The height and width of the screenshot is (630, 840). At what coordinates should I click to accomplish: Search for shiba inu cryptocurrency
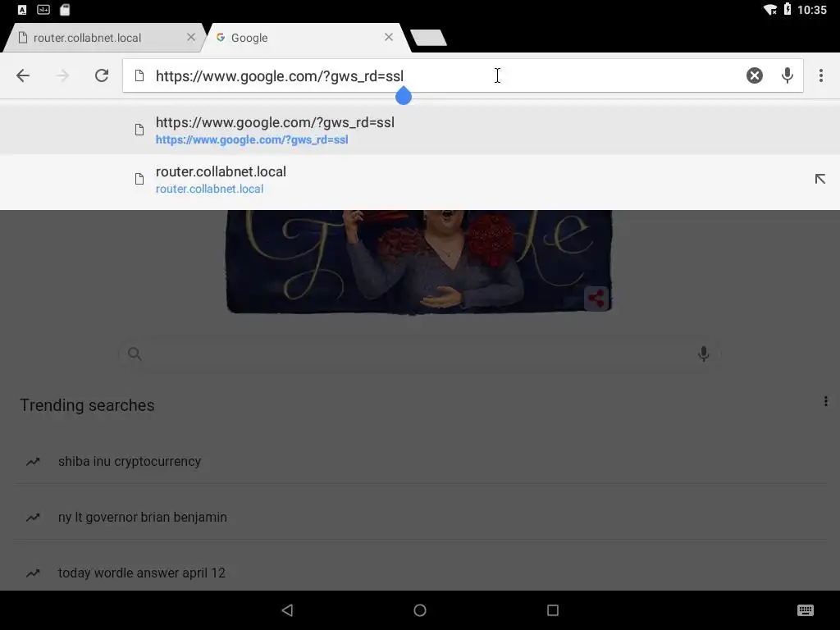point(420,461)
